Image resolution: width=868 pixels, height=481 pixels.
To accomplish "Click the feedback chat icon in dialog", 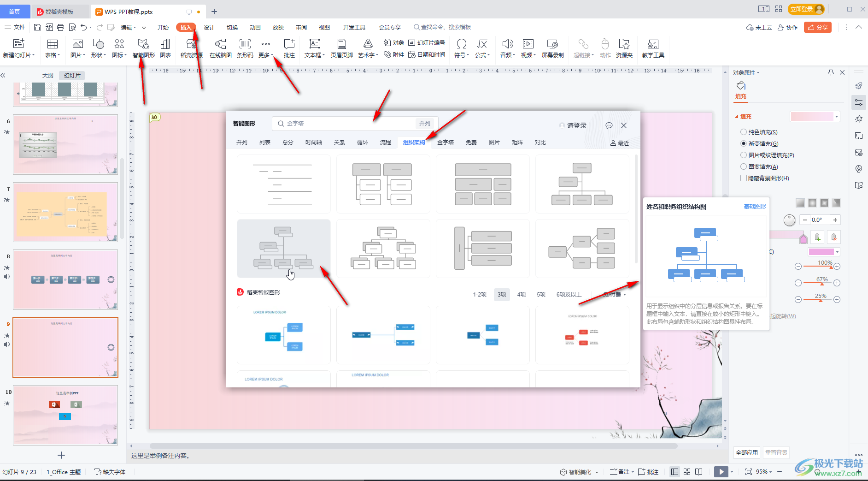I will [x=609, y=125].
